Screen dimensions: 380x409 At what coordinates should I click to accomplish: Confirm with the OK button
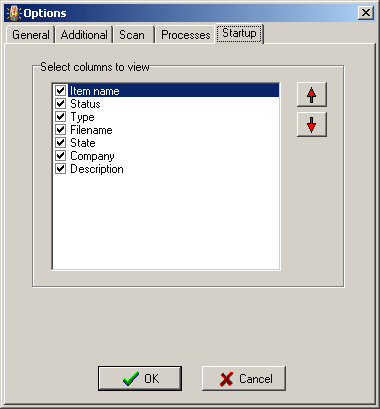click(140, 379)
